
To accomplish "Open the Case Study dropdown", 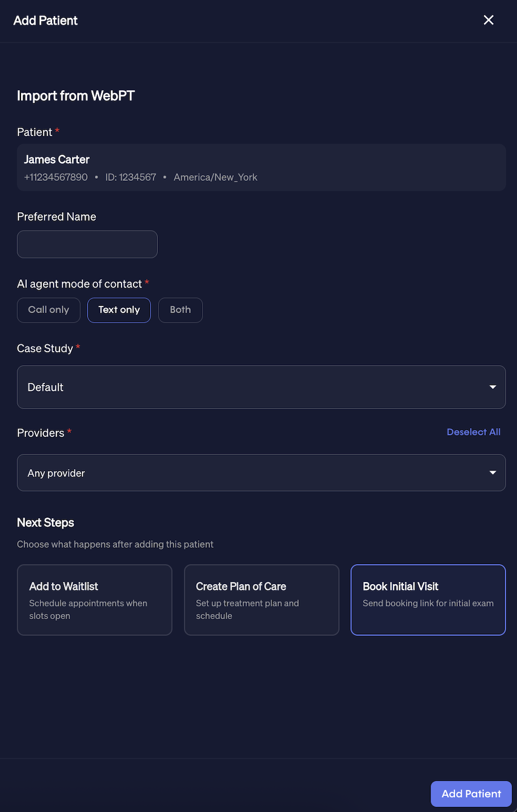I will point(261,387).
